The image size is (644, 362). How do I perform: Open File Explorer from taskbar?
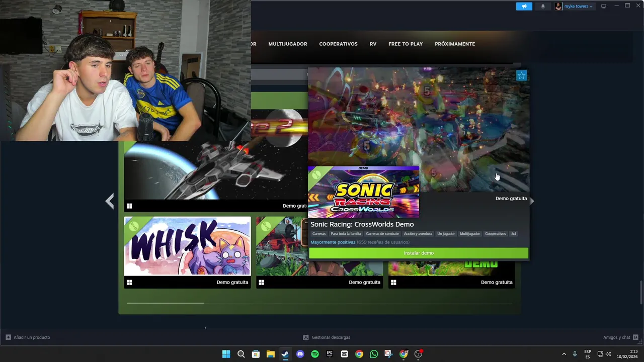coord(270,354)
